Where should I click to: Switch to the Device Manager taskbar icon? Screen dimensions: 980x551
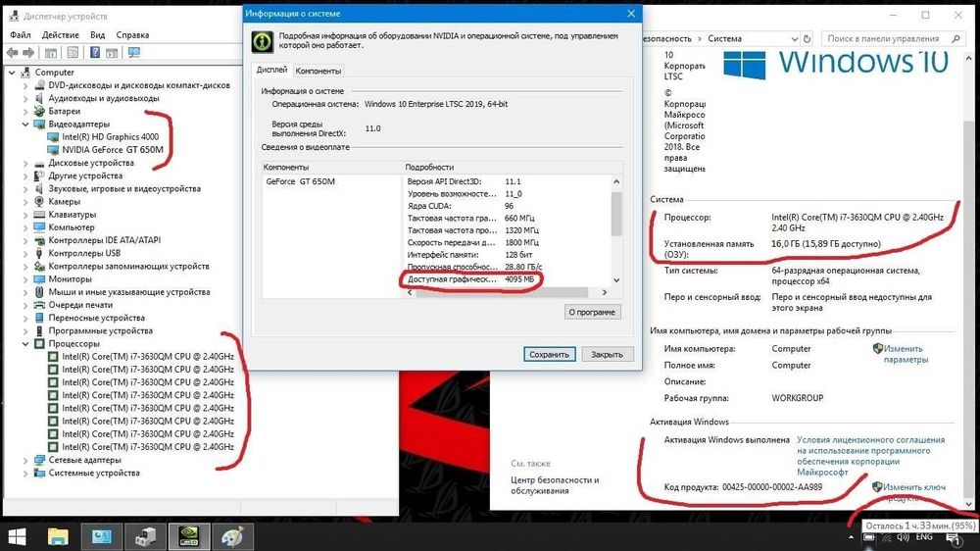[x=145, y=536]
